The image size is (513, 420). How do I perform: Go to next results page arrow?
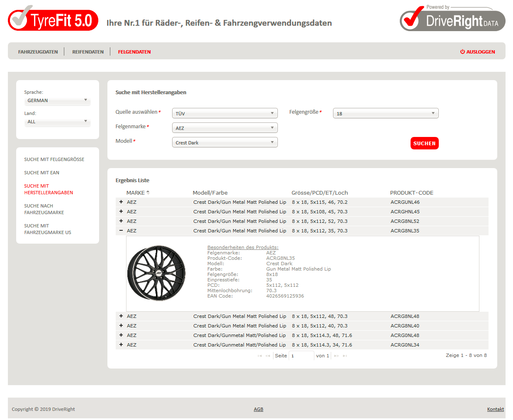[336, 356]
